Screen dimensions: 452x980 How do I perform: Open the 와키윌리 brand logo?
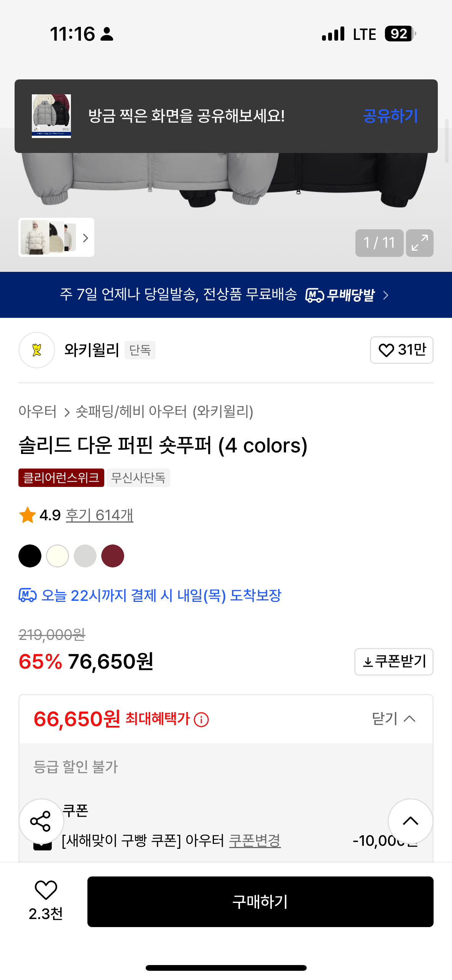37,350
